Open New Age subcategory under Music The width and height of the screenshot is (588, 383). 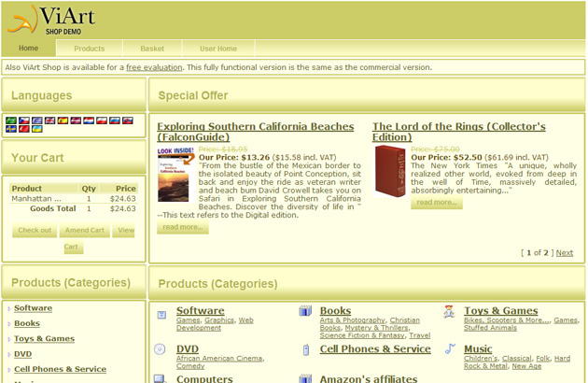point(526,366)
